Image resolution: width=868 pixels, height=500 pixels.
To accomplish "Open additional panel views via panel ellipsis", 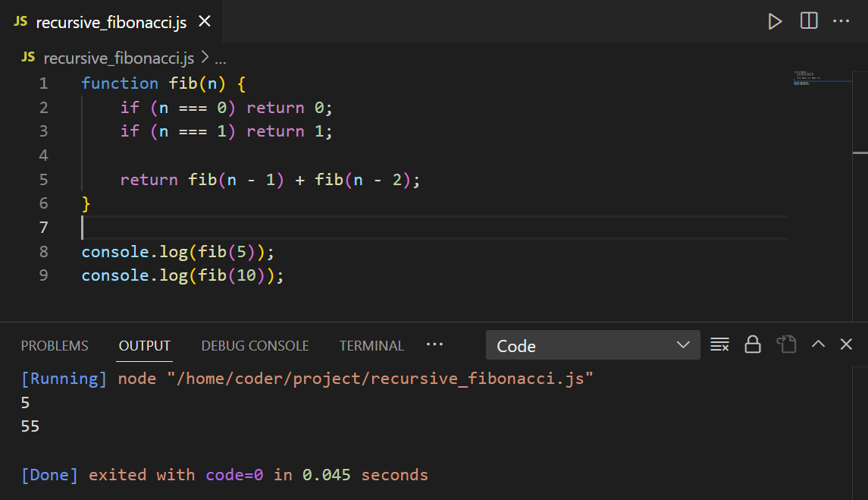I will (434, 344).
